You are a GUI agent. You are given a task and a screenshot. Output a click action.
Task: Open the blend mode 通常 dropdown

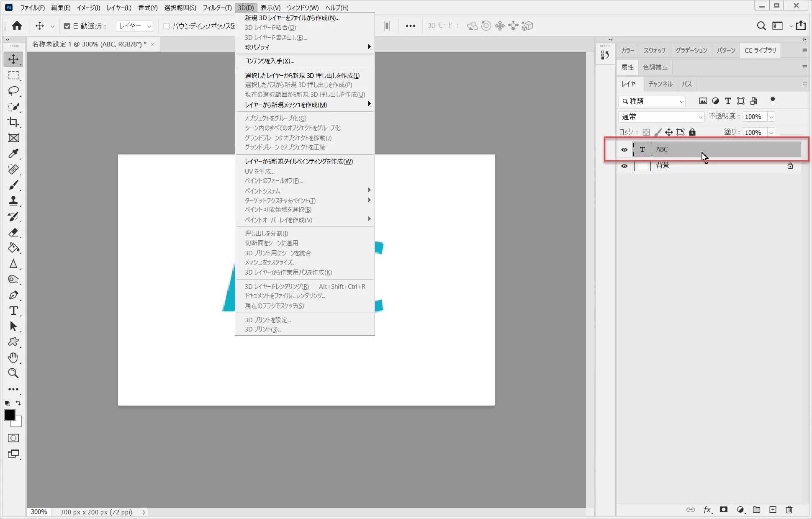coord(661,117)
